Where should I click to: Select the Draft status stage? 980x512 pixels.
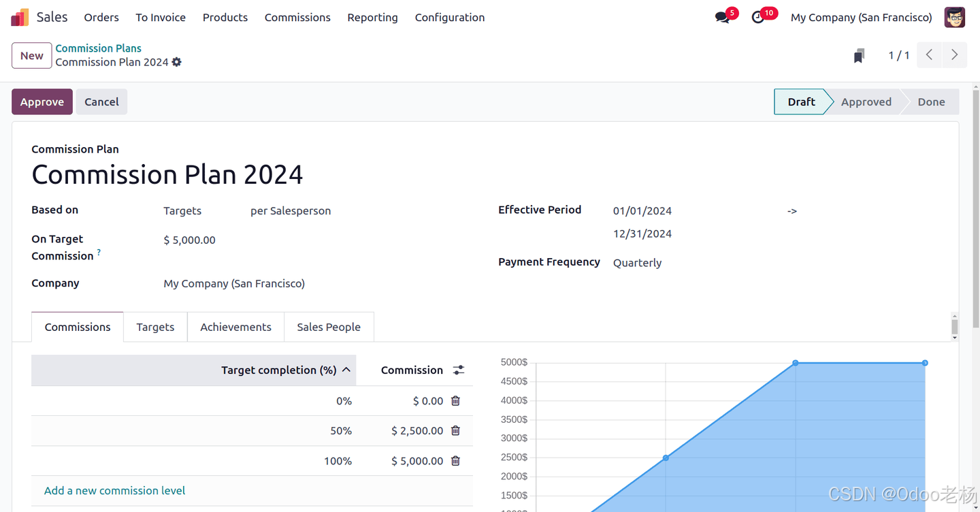[800, 101]
